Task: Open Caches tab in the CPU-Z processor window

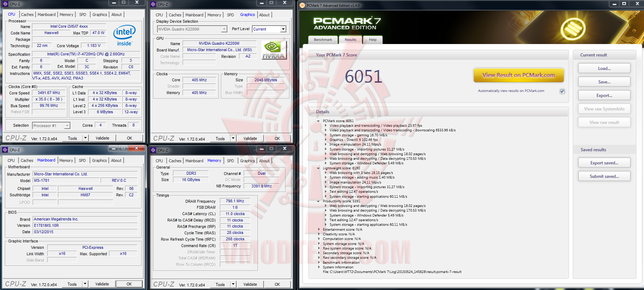Action: (27, 15)
